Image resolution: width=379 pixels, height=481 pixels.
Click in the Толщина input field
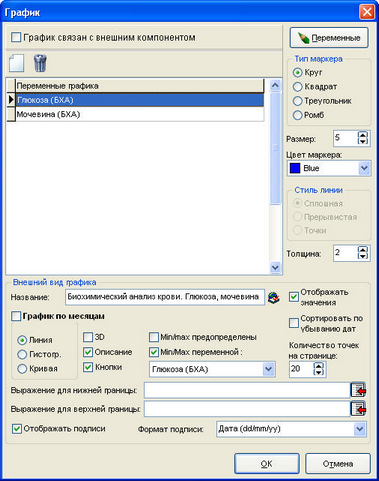[345, 253]
